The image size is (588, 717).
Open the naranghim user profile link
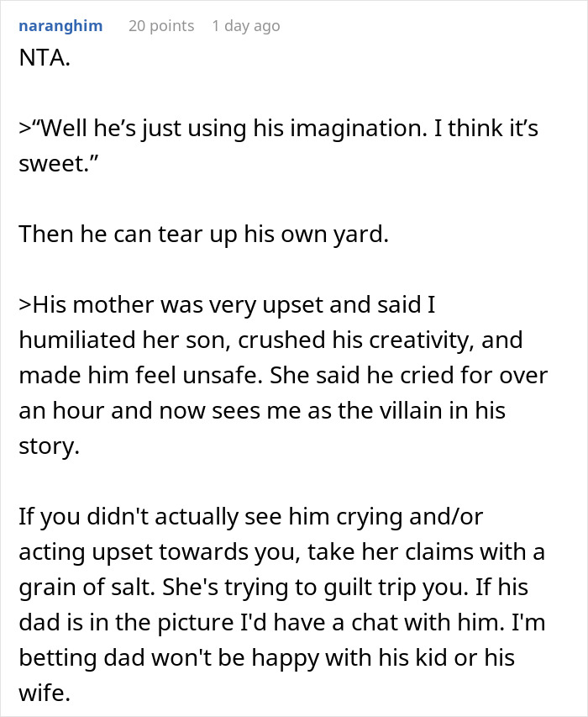60,26
